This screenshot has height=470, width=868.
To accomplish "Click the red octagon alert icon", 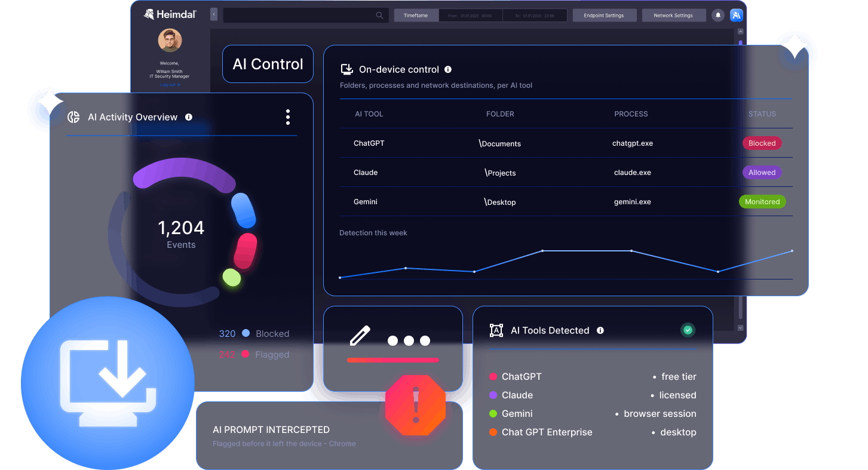I will pyautogui.click(x=416, y=405).
